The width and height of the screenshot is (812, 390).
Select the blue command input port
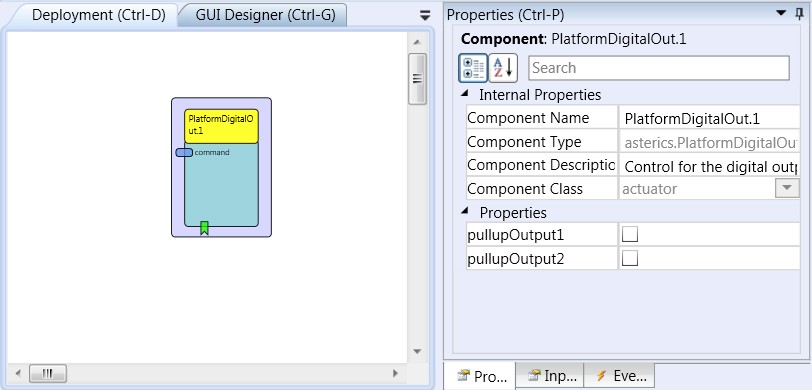[x=184, y=152]
